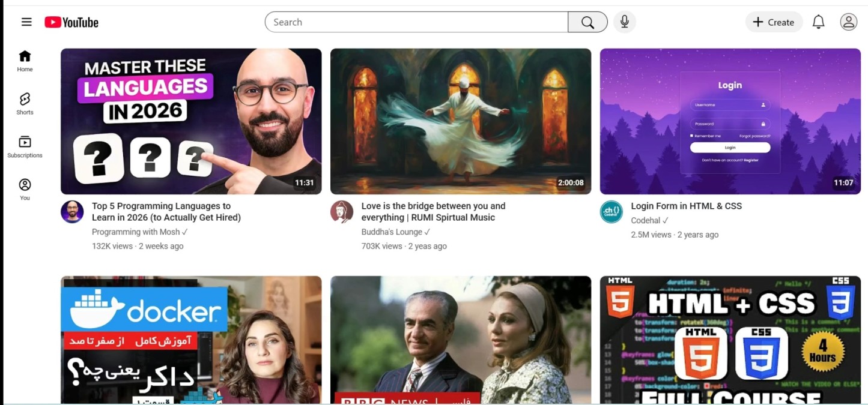The image size is (868, 405).
Task: Open the notifications bell
Action: tap(818, 22)
